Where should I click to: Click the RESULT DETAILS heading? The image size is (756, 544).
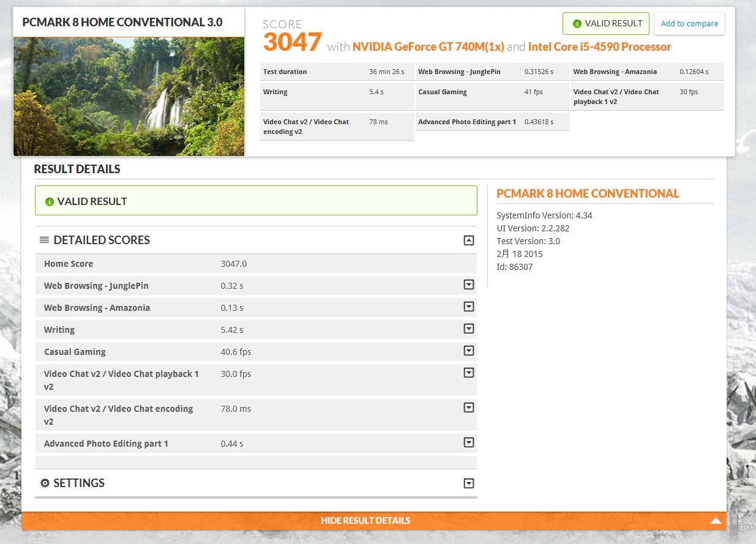pyautogui.click(x=77, y=169)
